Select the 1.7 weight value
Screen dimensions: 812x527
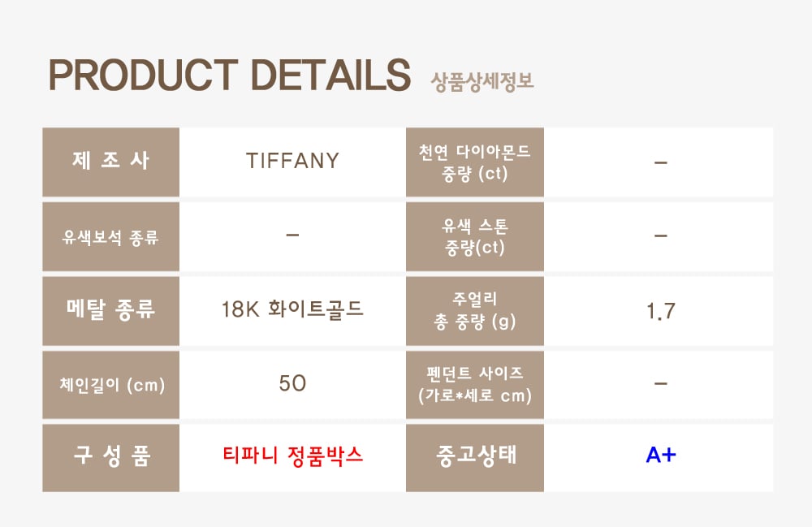click(x=660, y=311)
